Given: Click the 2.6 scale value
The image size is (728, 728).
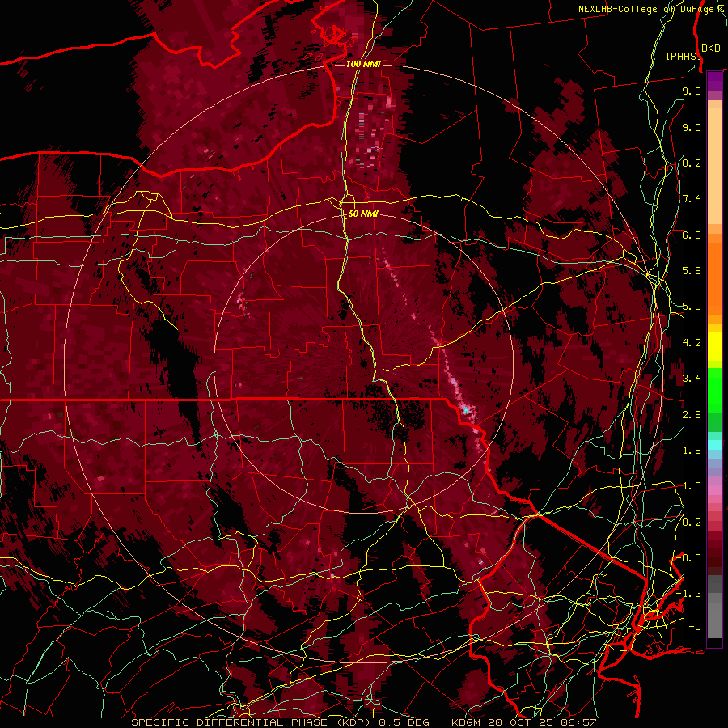Looking at the screenshot, I should (x=692, y=415).
